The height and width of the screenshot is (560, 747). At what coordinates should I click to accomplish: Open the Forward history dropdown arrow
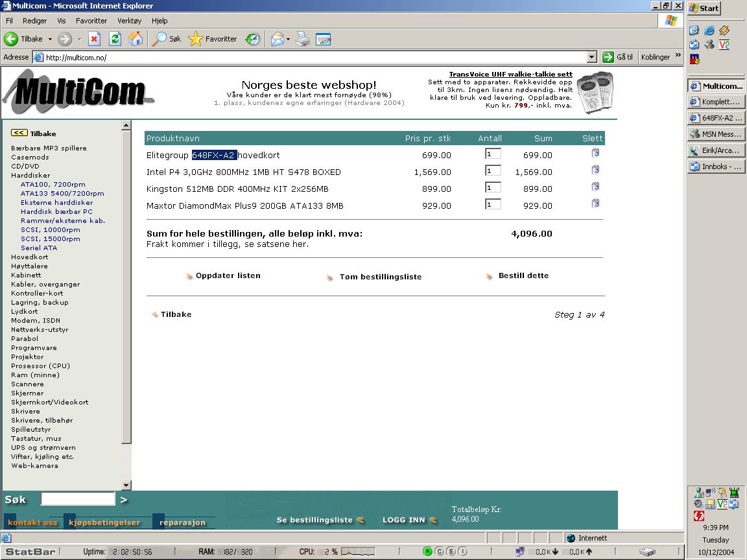click(x=79, y=39)
